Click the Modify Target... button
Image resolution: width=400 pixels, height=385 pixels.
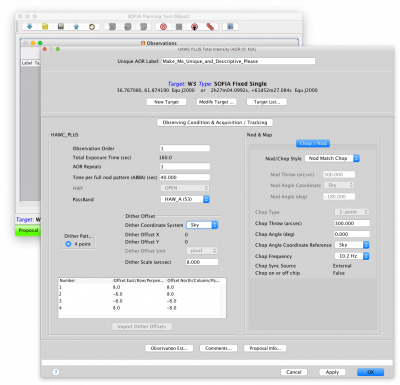217,102
